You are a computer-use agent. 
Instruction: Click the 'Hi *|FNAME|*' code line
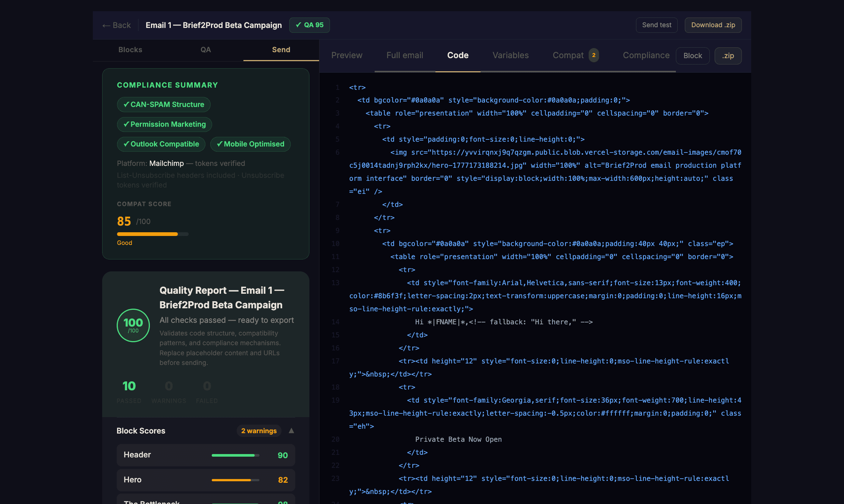(x=504, y=322)
